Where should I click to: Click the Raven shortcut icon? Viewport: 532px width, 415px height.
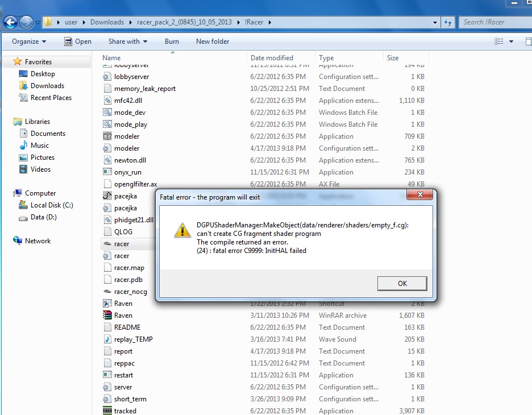click(107, 304)
